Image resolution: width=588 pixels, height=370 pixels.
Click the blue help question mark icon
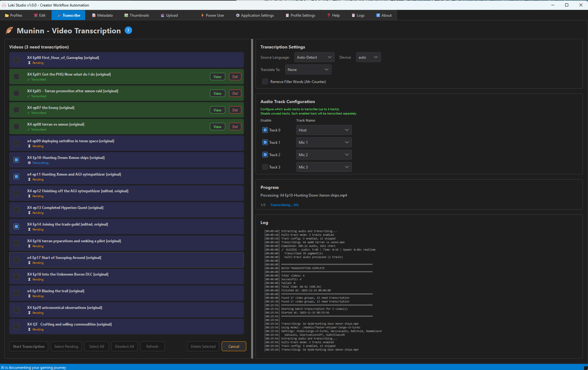(128, 30)
